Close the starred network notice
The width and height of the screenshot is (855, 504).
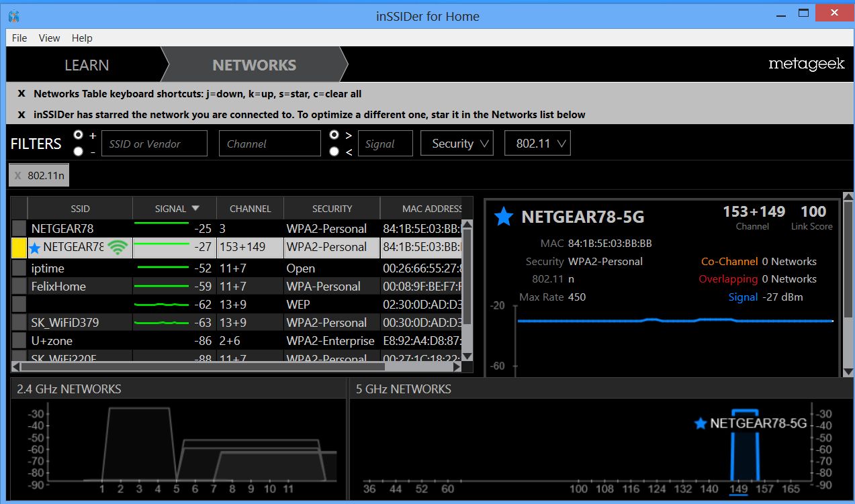click(21, 115)
